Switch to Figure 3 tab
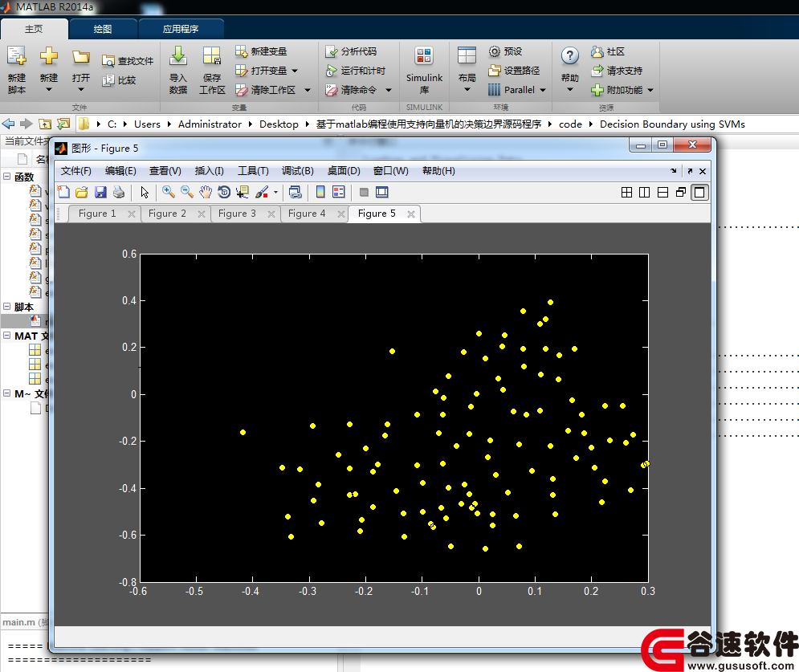This screenshot has width=799, height=672. click(237, 214)
